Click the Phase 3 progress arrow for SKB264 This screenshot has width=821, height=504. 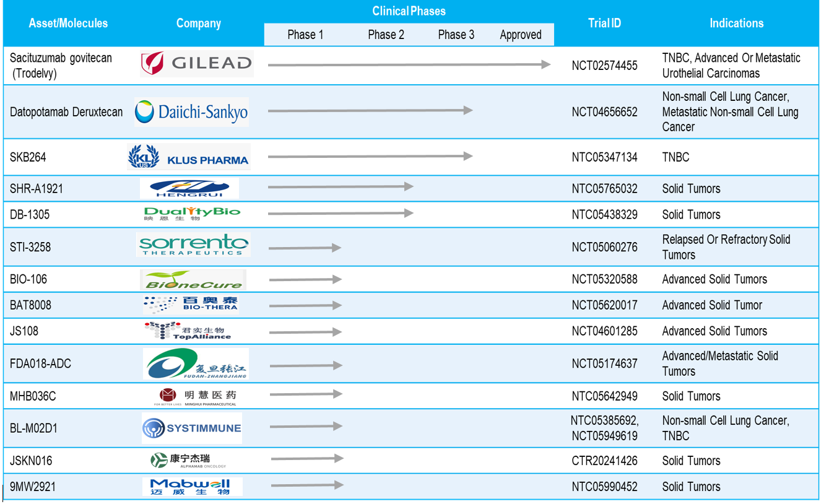pyautogui.click(x=370, y=157)
